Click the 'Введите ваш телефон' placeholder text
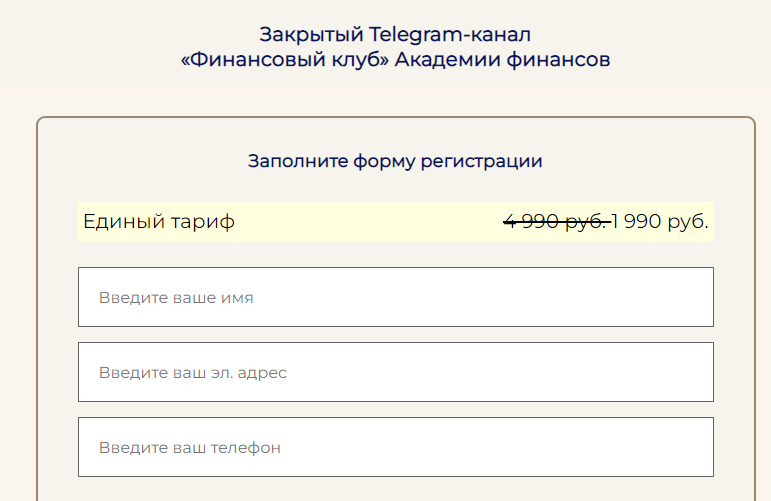The image size is (771, 501). pos(190,448)
